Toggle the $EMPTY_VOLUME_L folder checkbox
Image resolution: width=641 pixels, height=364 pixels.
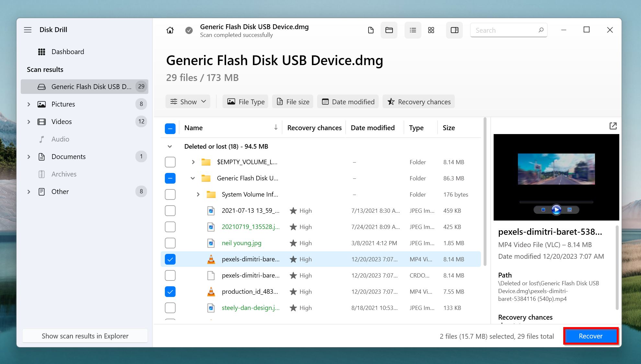(x=170, y=162)
